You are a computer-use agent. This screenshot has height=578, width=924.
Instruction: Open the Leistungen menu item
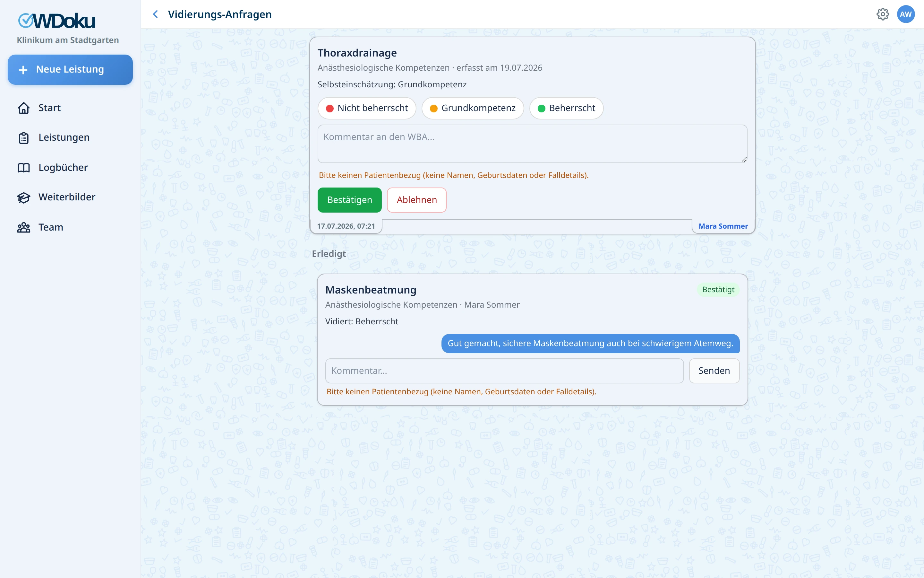(70, 138)
